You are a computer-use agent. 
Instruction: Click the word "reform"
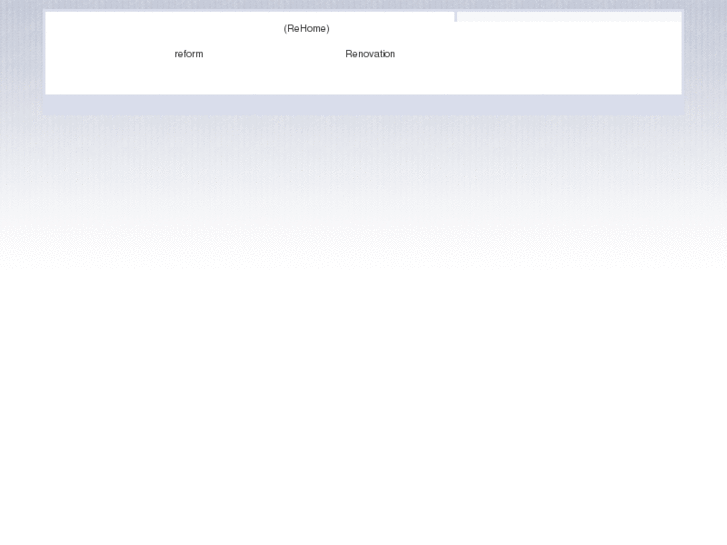[189, 54]
